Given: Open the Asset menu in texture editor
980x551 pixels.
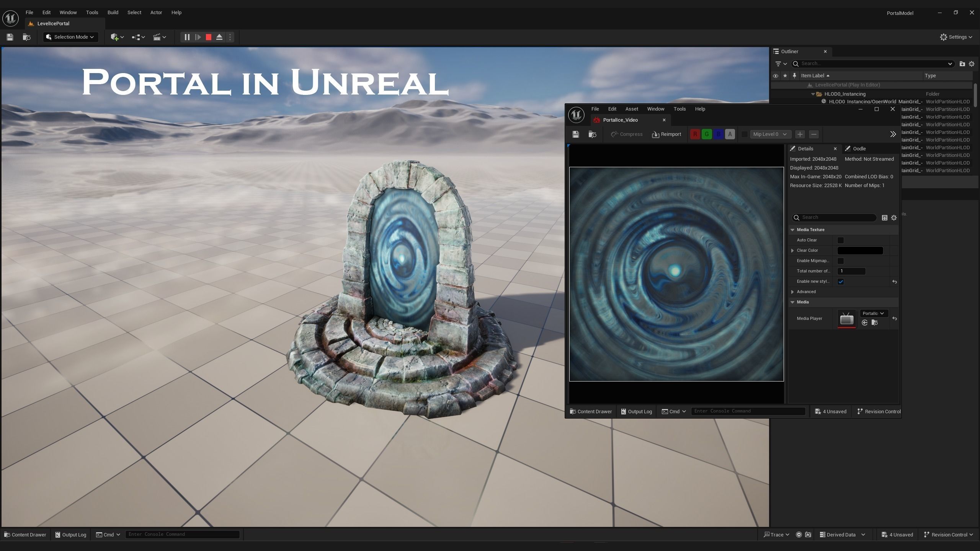Looking at the screenshot, I should click(x=632, y=109).
